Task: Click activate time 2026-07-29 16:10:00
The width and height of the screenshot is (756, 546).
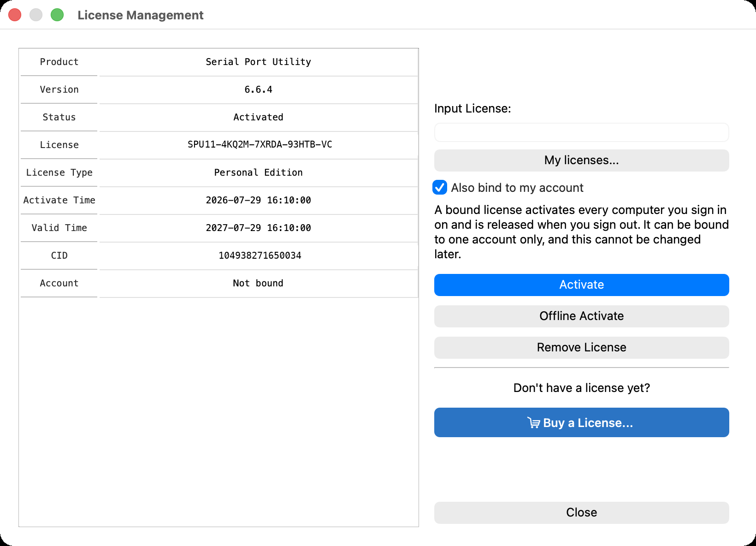Action: [x=258, y=200]
